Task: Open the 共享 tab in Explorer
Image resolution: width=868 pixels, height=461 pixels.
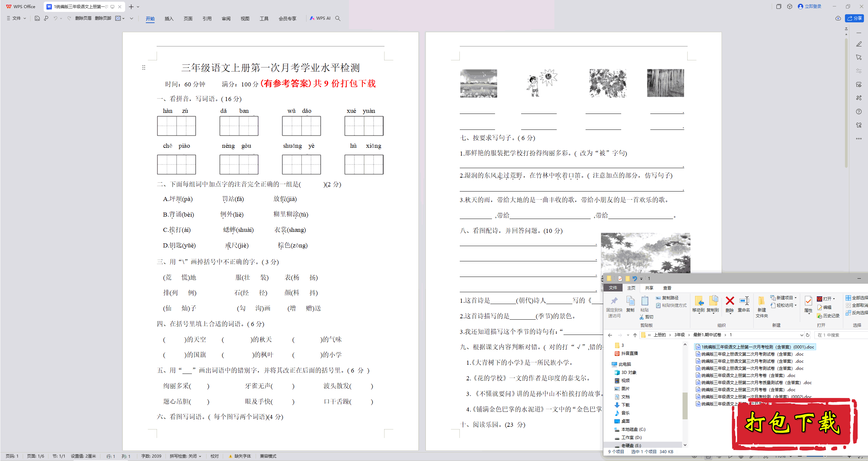Action: 649,288
